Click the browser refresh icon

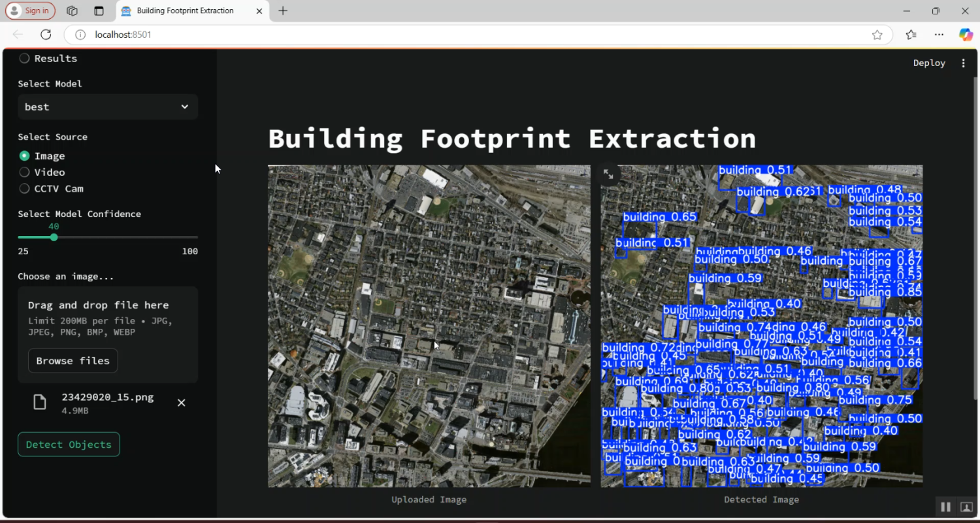46,35
